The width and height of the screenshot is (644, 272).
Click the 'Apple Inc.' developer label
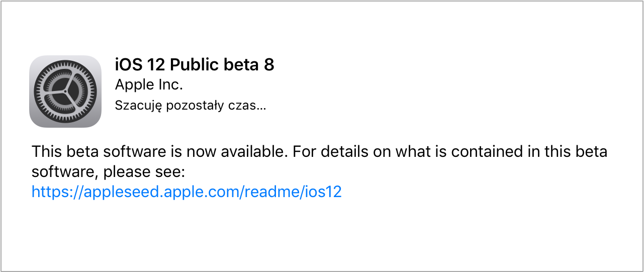149,84
